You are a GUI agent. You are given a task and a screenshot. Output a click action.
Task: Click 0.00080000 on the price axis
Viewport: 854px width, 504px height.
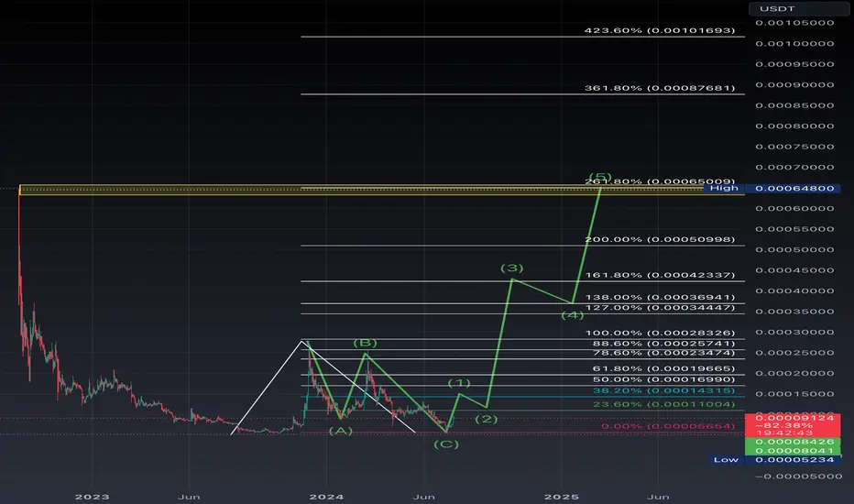pos(794,126)
